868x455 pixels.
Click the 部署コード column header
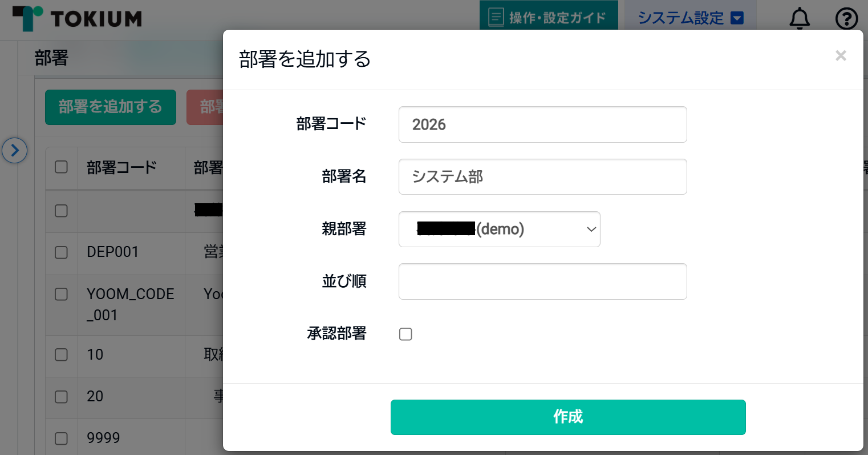(x=121, y=167)
